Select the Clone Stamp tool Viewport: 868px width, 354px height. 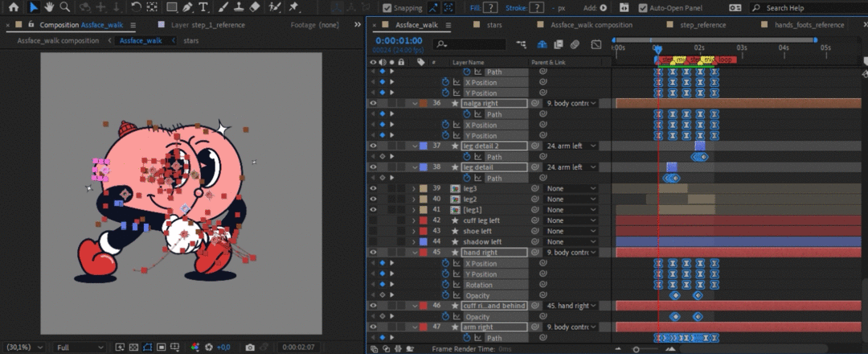point(238,8)
